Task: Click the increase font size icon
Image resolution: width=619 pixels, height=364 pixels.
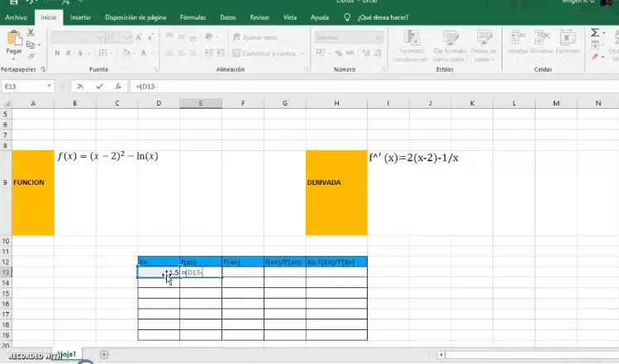Action: (x=139, y=37)
